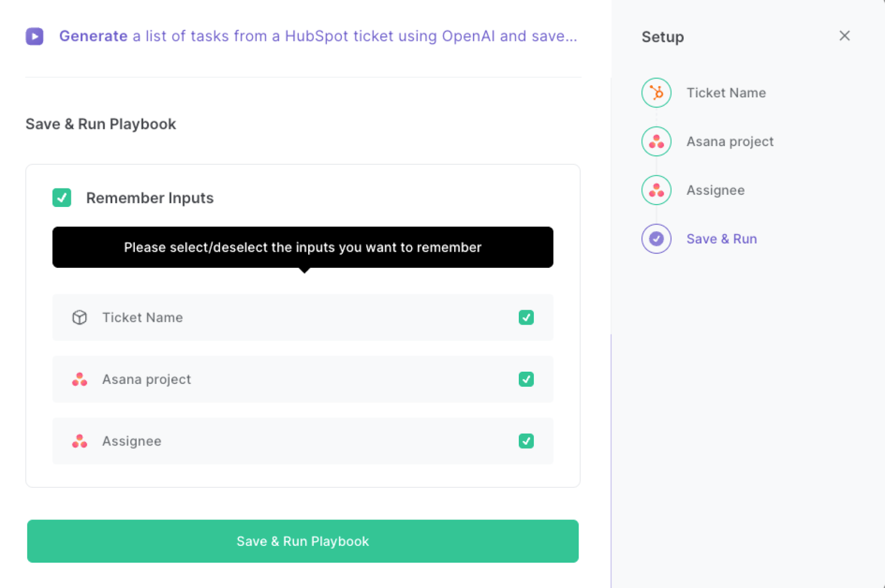Click the purple playbook play icon

tap(34, 36)
